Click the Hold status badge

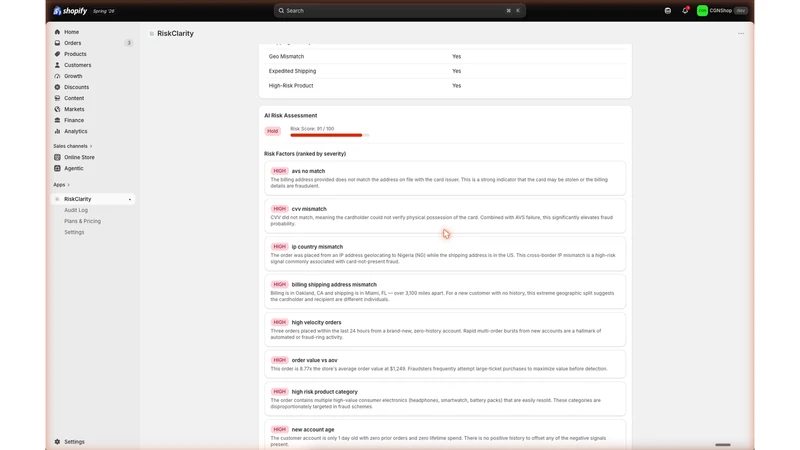(272, 131)
